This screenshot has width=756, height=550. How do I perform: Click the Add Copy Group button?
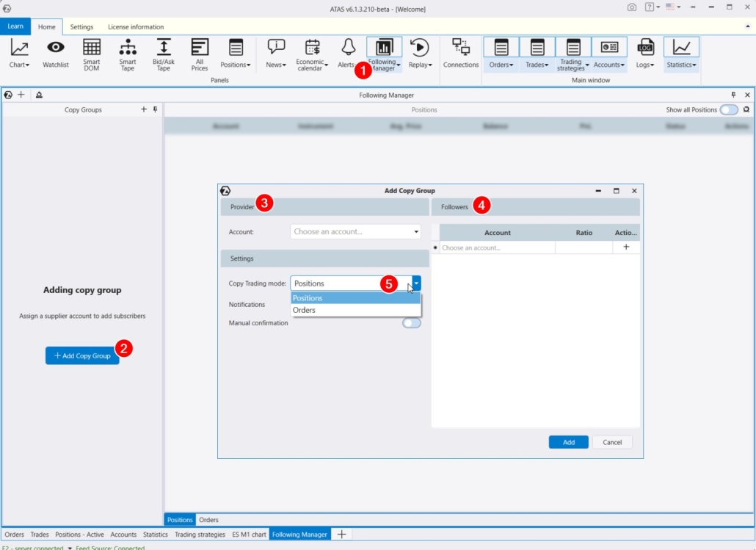click(82, 356)
